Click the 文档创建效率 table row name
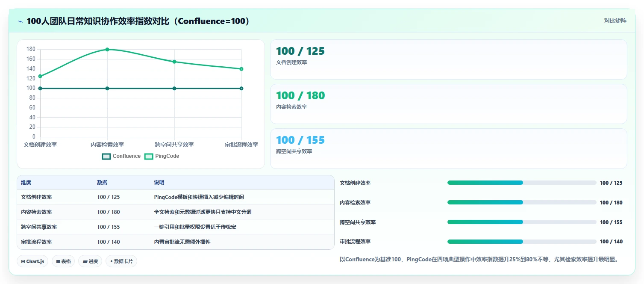 click(x=36, y=197)
